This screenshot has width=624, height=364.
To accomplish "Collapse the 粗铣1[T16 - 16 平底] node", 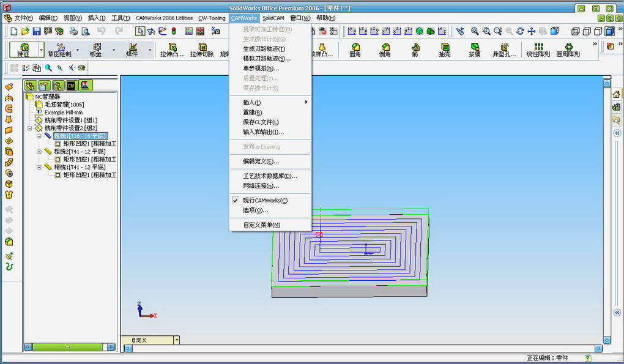I will 39,136.
